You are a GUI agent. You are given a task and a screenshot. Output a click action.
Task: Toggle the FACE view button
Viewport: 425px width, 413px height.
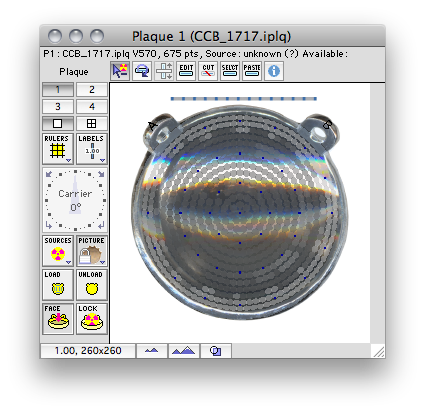click(x=58, y=319)
